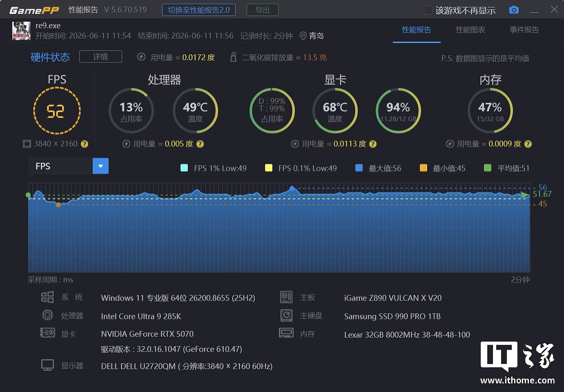
Task: Click the Windows 11 专业版 system text
Action: tap(178, 298)
